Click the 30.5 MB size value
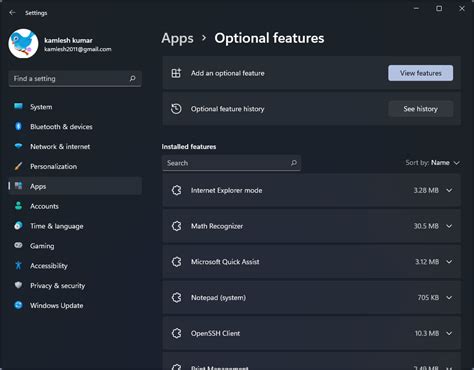The height and width of the screenshot is (370, 474). 426,226
